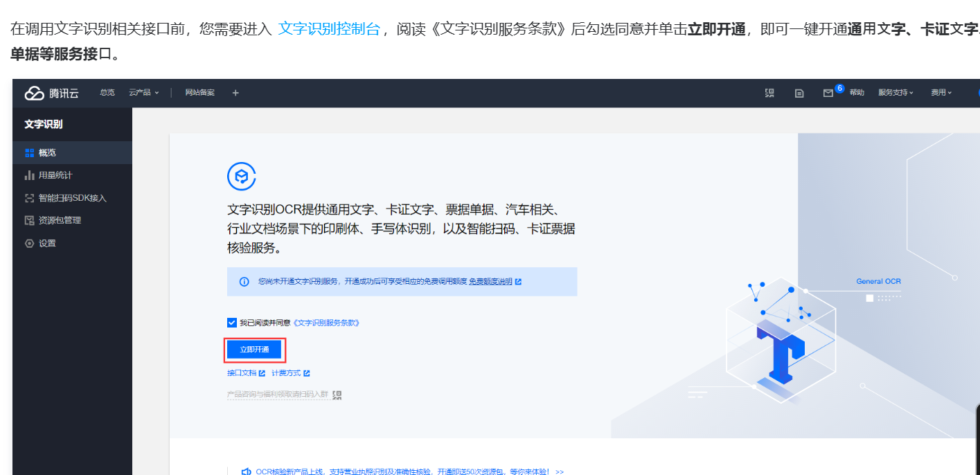Expand the 服务支持 dropdown
Viewport: 980px width, 475px height.
[896, 92]
